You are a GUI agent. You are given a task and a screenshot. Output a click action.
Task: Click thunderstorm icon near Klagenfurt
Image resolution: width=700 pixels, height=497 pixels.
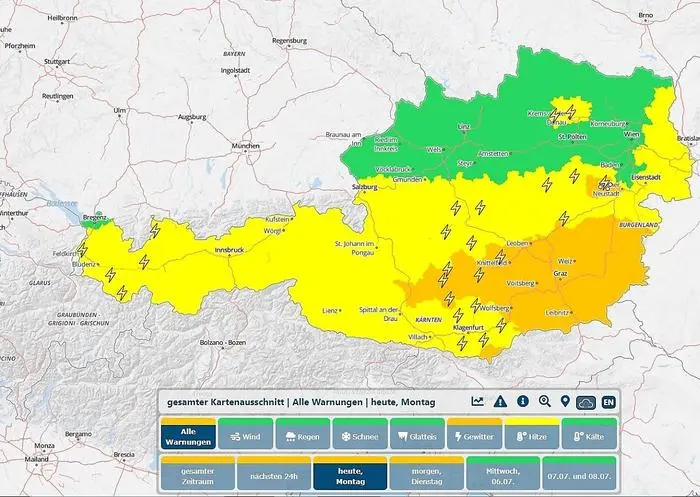tap(463, 341)
